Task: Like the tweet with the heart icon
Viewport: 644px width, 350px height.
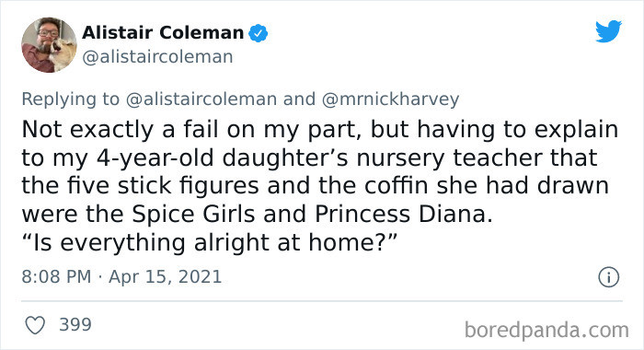Action: (x=35, y=325)
